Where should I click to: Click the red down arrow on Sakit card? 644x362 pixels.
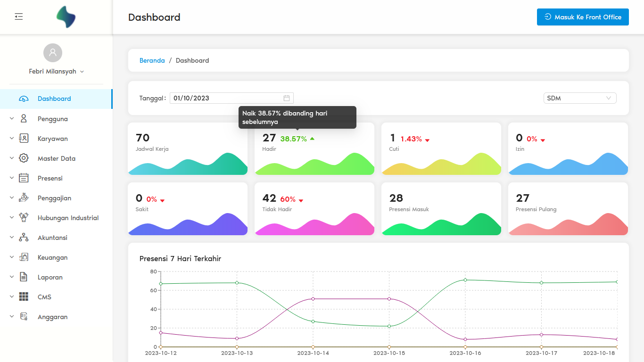coord(162,200)
